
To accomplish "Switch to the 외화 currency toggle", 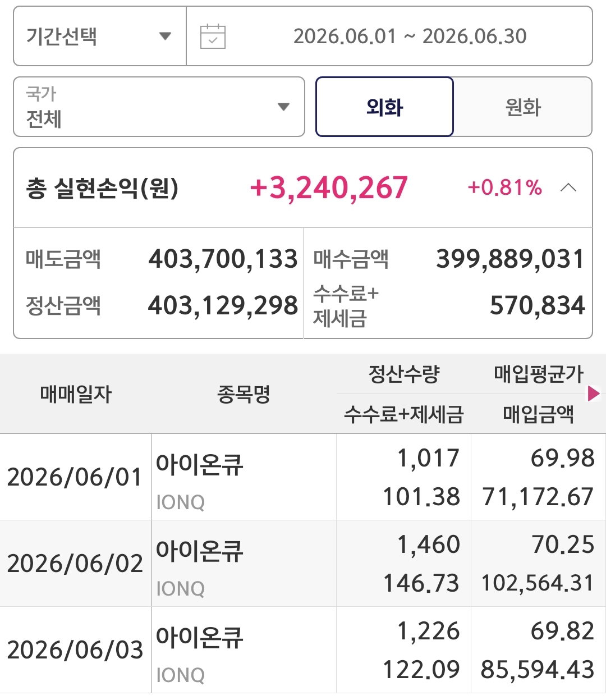I will point(384,107).
